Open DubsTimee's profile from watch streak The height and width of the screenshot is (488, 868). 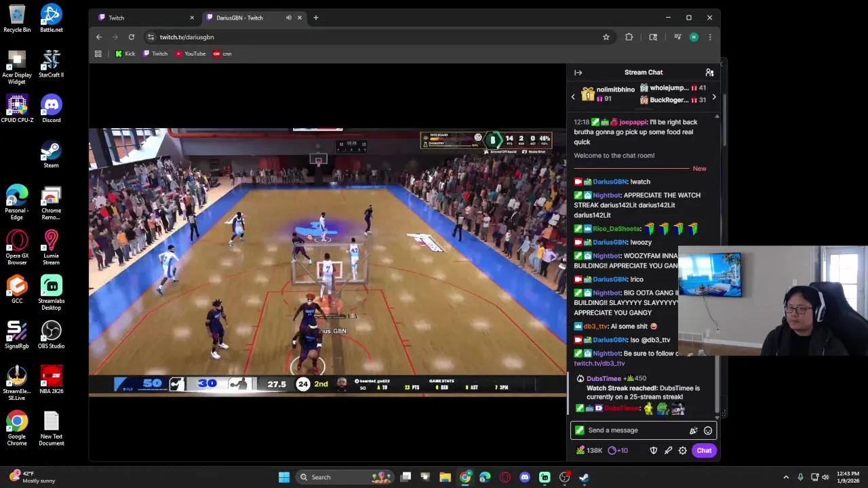tap(604, 379)
